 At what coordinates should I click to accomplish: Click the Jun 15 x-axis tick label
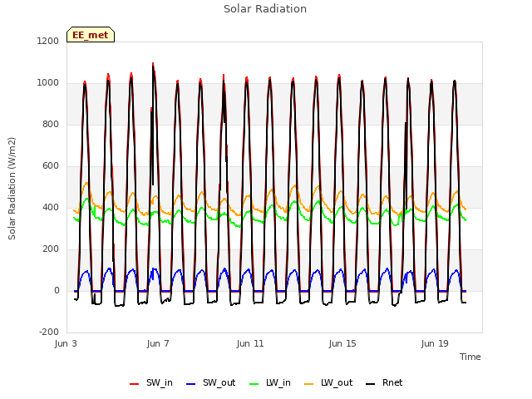(x=342, y=343)
